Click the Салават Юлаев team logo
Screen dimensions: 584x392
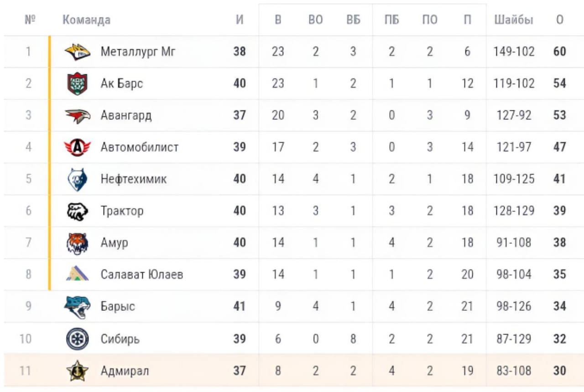77,274
